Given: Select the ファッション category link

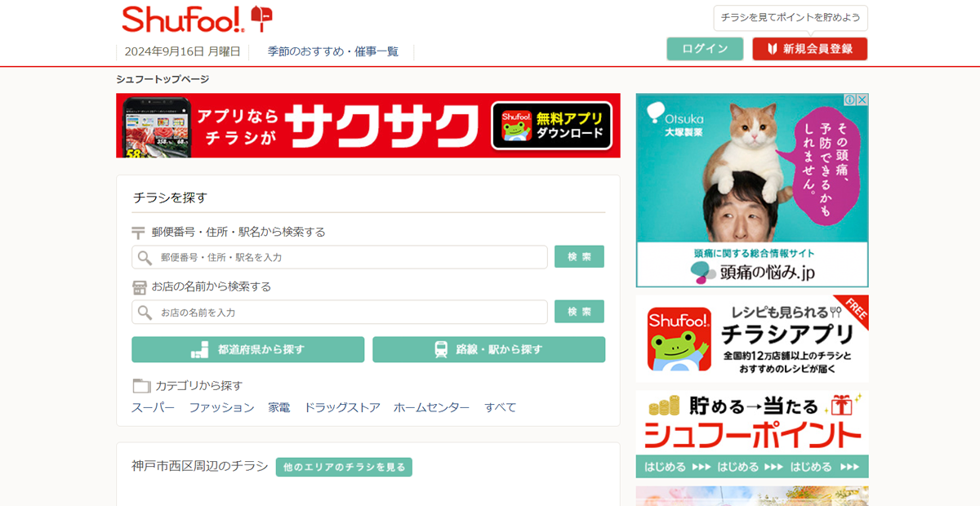Looking at the screenshot, I should click(x=221, y=407).
